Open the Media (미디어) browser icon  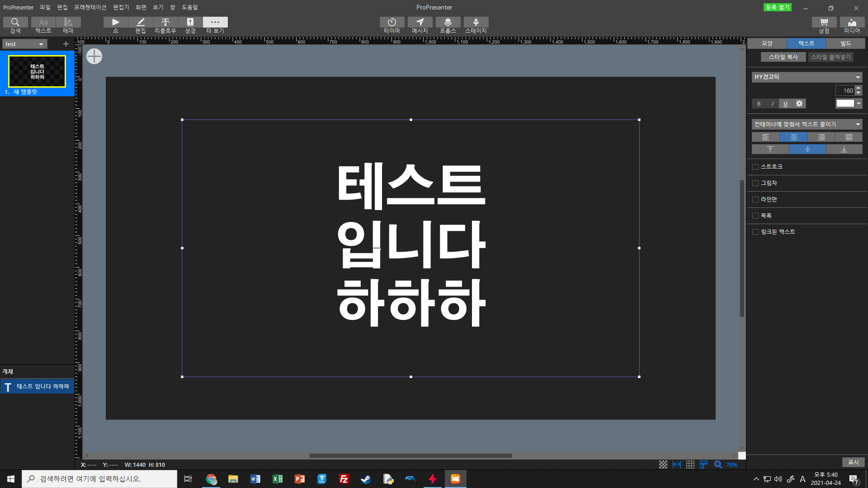click(x=852, y=23)
